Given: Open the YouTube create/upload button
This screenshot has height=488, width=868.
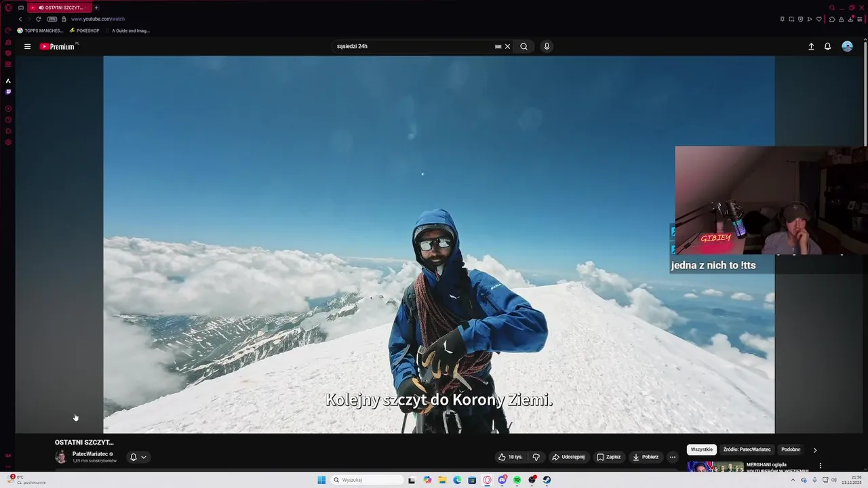Looking at the screenshot, I should (x=811, y=47).
